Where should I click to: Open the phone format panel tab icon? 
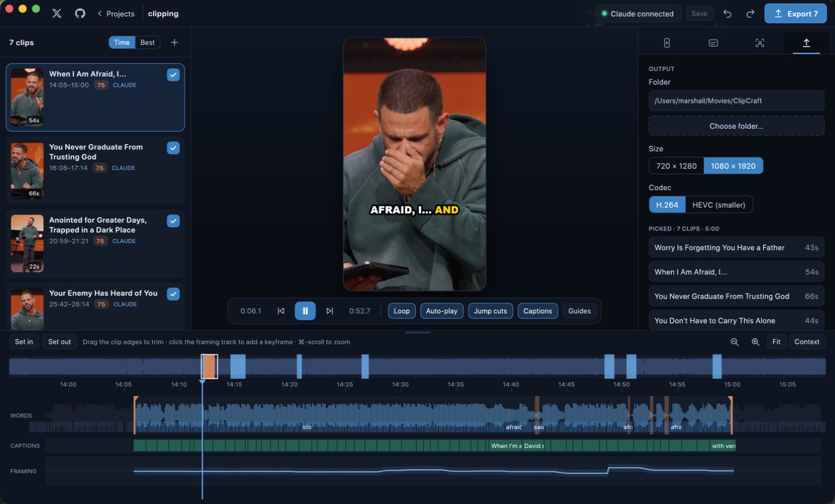[667, 43]
